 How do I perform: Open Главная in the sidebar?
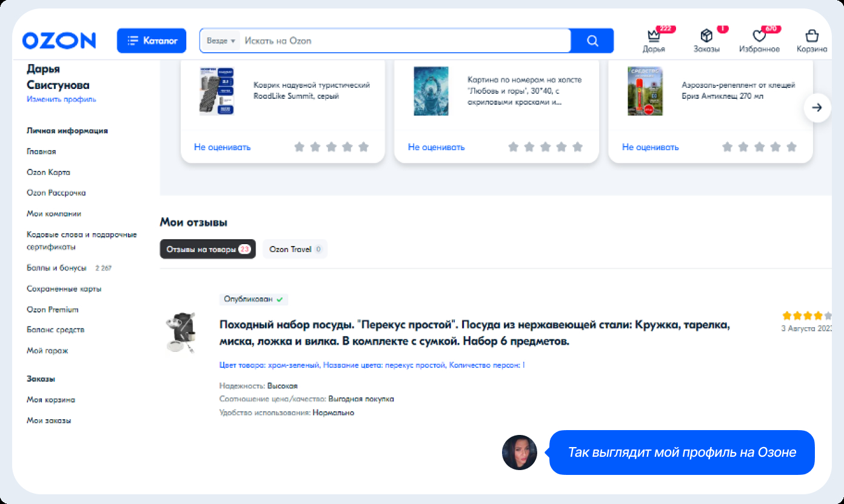41,151
